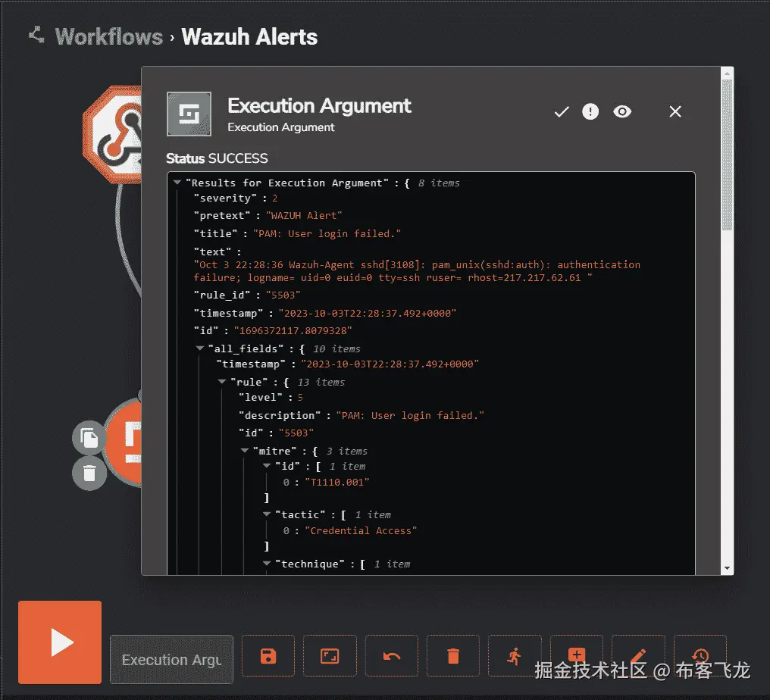Image resolution: width=770 pixels, height=700 pixels.
Task: Click the workflows share icon beside breadcrumb
Action: coord(36,35)
